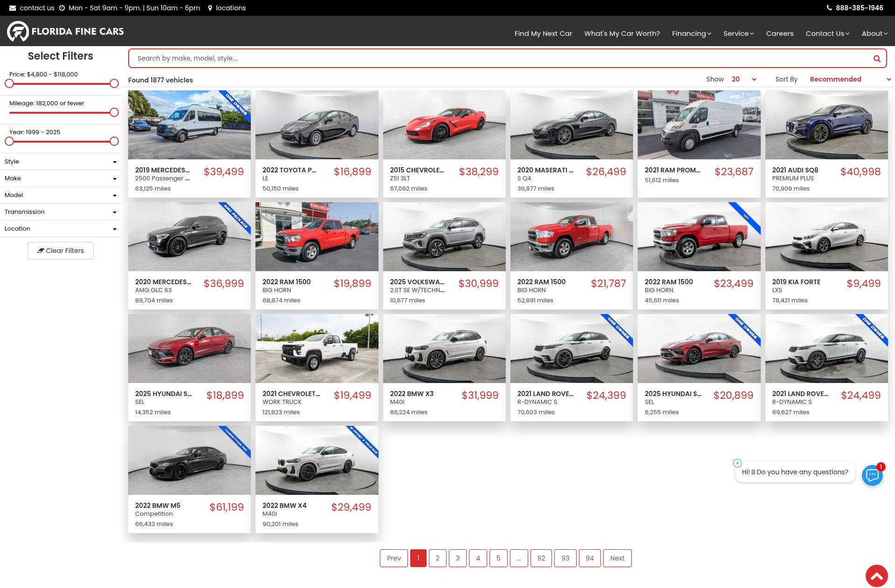Open the 2022 BMW M5 Competition photo

tap(189, 460)
